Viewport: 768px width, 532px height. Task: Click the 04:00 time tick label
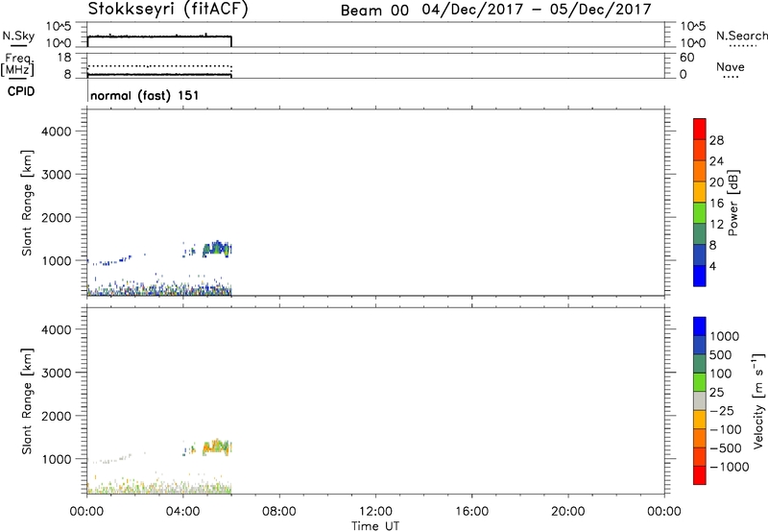182,512
